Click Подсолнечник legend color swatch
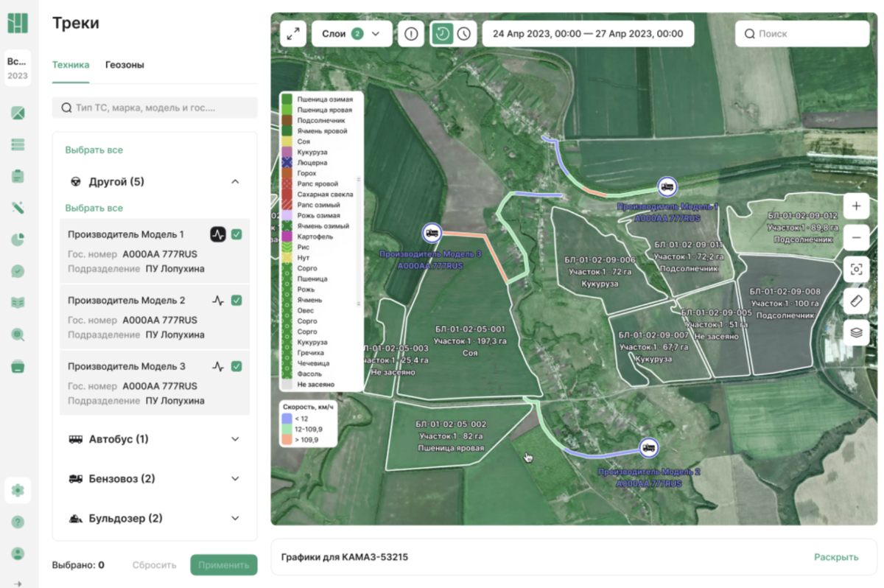Screen dimensions: 884x588 [x=287, y=120]
